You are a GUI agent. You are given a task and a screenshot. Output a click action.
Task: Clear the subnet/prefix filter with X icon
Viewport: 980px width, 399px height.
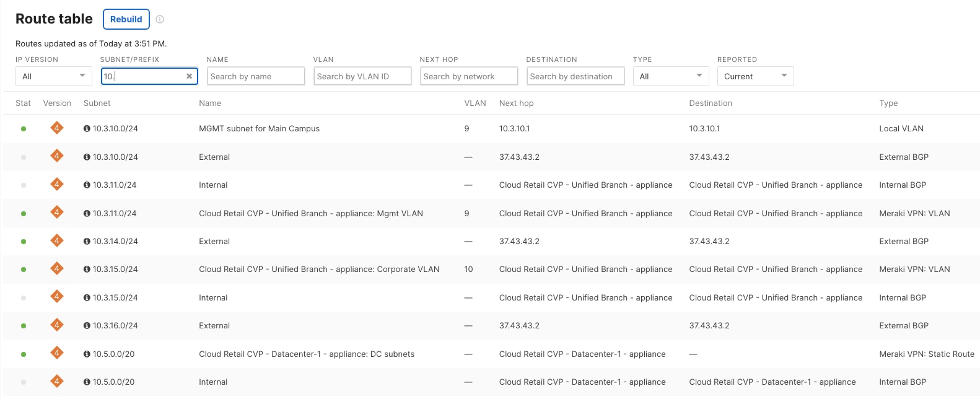189,76
